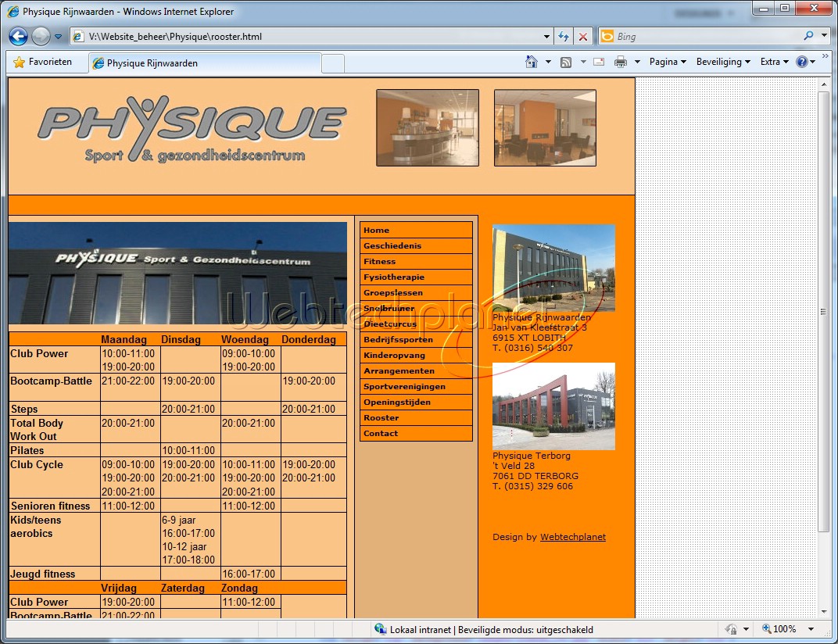Click the browser Forward arrow button

[41, 36]
